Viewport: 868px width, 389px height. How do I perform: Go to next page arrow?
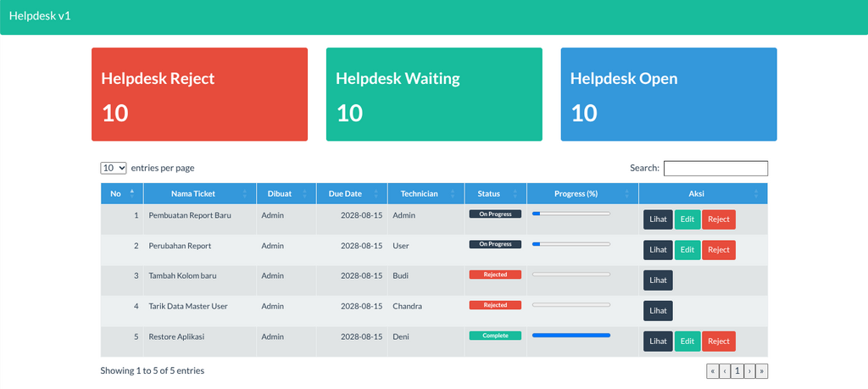749,370
